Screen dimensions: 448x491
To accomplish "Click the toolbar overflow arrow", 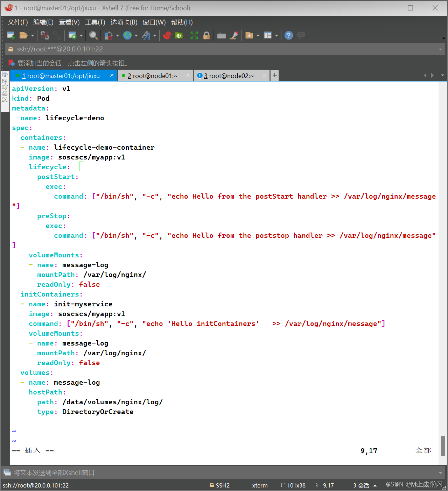I will 443,38.
